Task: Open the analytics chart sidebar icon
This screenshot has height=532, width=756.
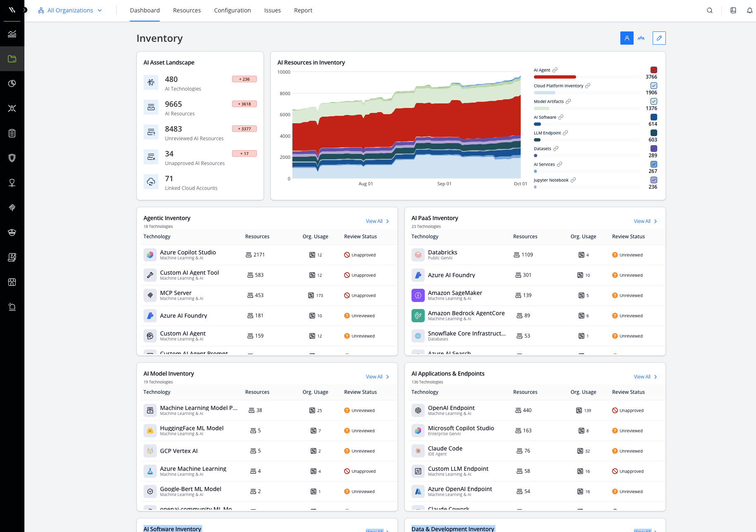Action: pyautogui.click(x=12, y=34)
